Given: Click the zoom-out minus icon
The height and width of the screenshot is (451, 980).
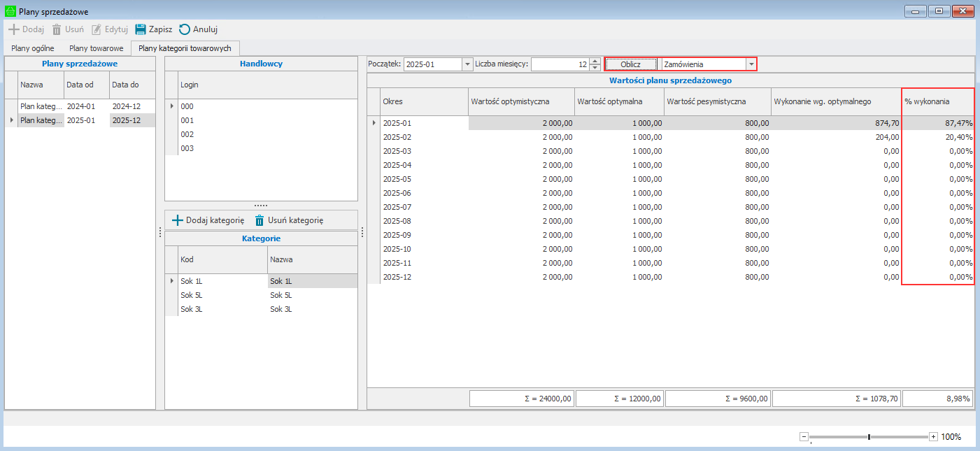Looking at the screenshot, I should click(x=804, y=436).
